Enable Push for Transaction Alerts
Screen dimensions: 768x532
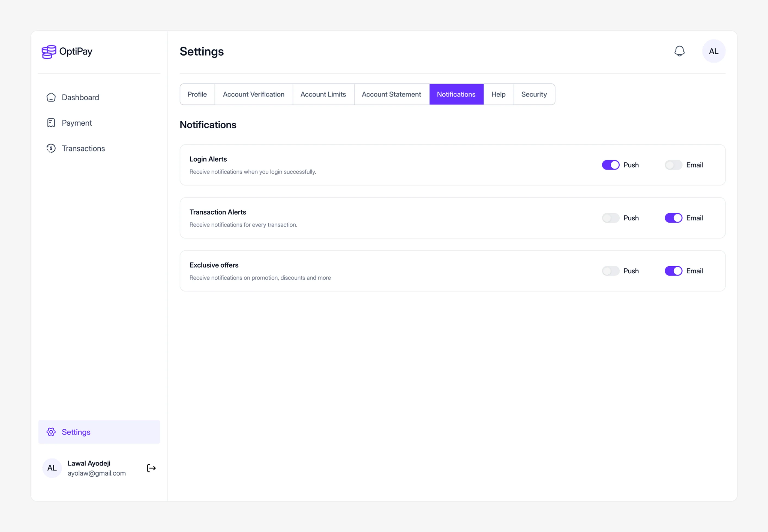[611, 218]
